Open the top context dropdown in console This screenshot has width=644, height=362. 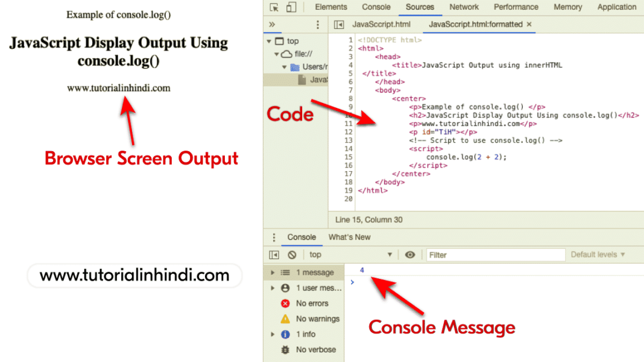point(350,255)
